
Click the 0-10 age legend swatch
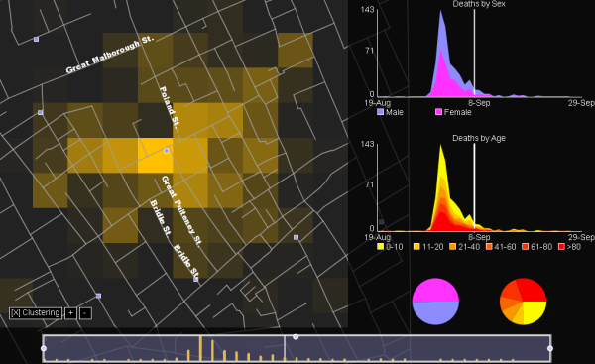coord(381,246)
